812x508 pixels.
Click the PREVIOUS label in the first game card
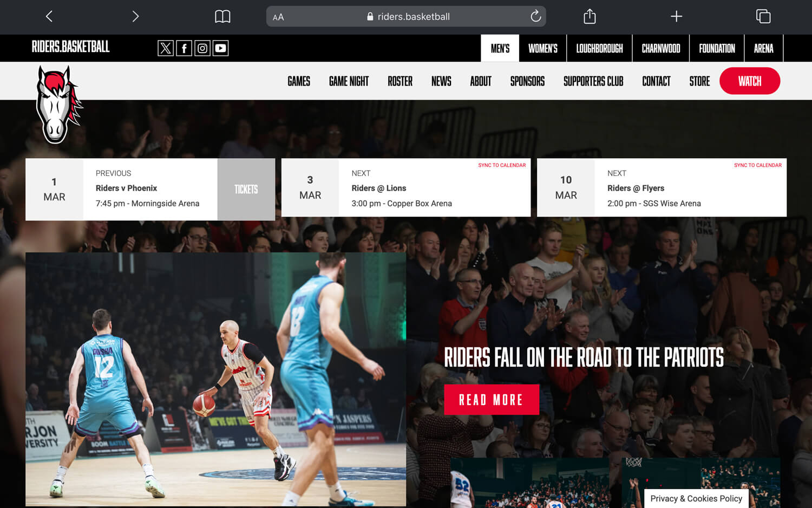click(x=113, y=173)
